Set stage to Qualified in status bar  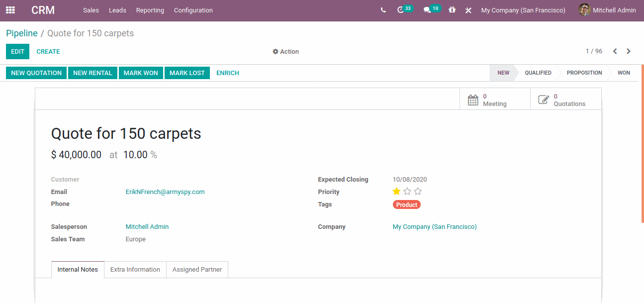[x=538, y=73]
